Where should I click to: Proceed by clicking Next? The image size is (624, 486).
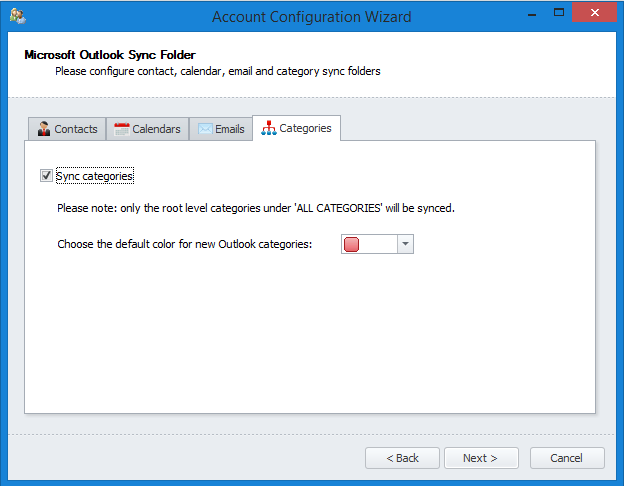click(481, 458)
